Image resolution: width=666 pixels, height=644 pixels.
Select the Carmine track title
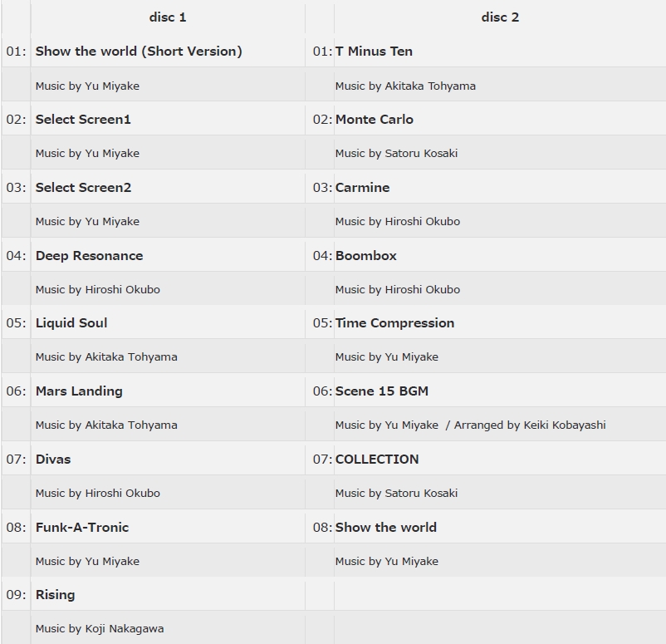(362, 188)
